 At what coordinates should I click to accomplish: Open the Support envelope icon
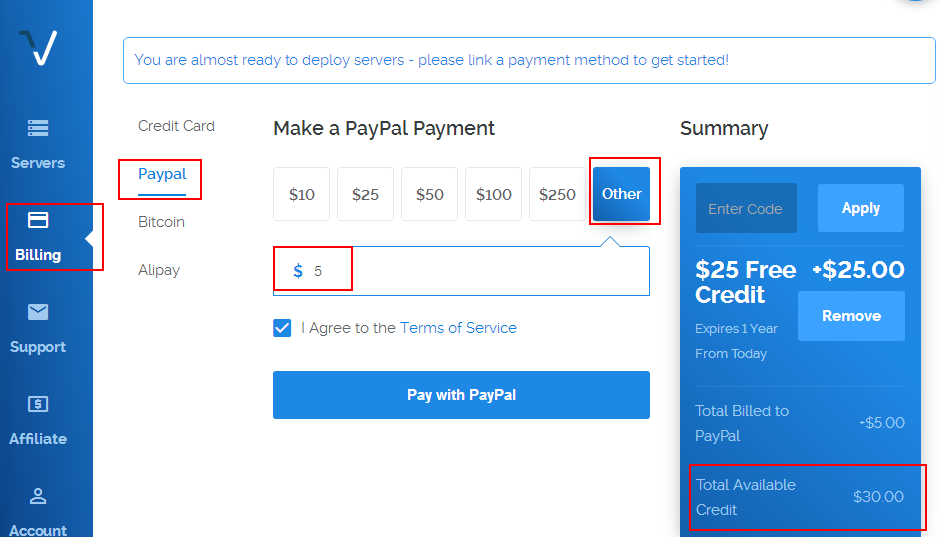(x=38, y=312)
